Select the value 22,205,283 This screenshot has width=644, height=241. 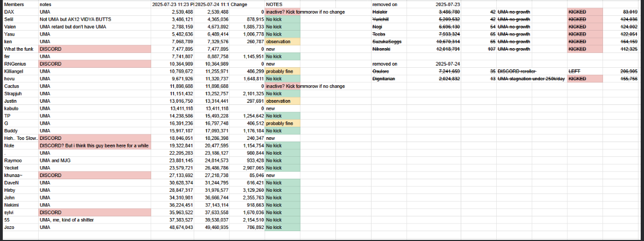click(x=172, y=153)
